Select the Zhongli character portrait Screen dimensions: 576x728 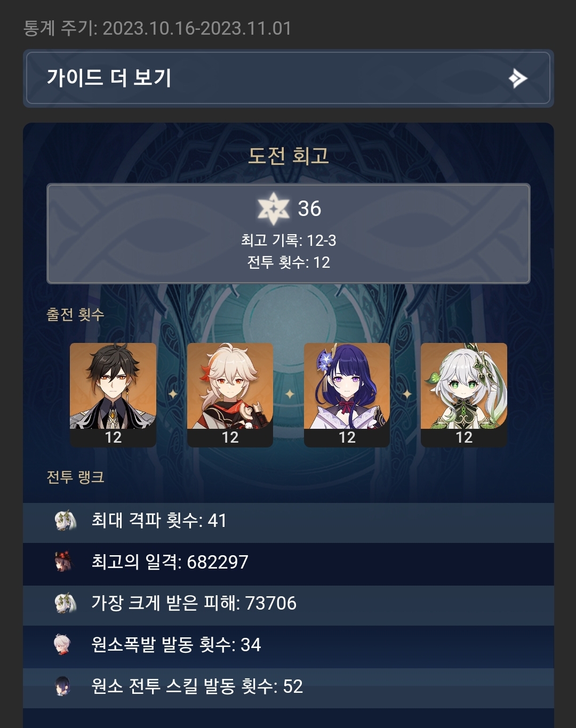click(113, 395)
